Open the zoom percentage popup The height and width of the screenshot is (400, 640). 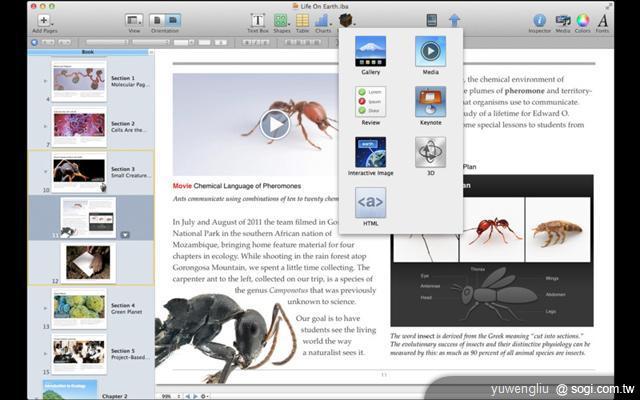coord(171,396)
